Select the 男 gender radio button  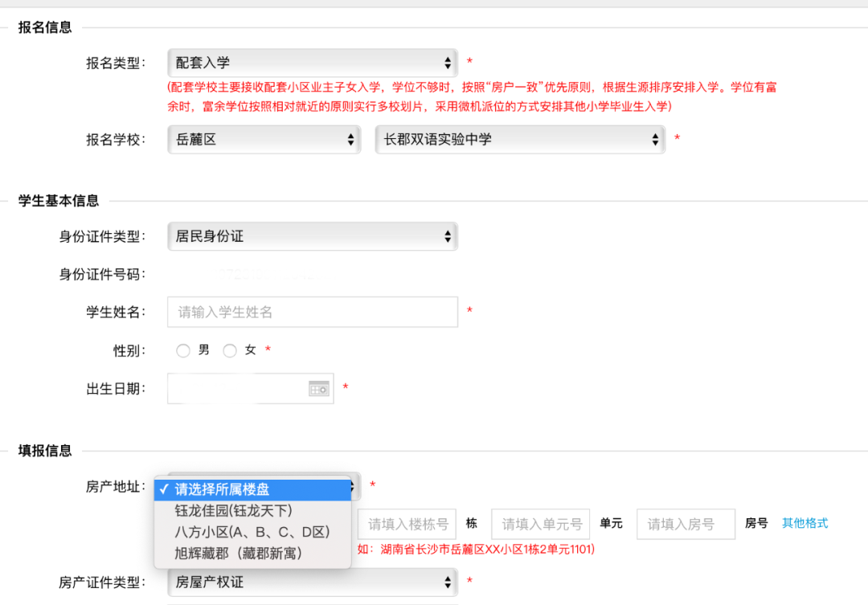[183, 350]
